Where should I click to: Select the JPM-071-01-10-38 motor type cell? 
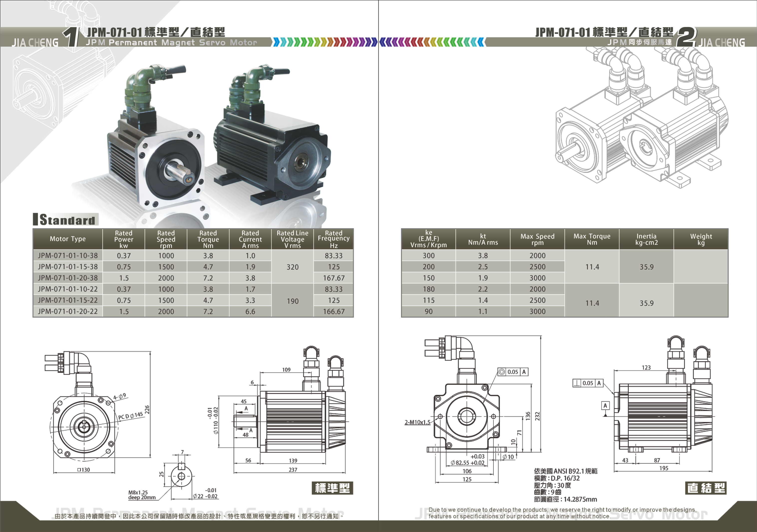click(68, 256)
